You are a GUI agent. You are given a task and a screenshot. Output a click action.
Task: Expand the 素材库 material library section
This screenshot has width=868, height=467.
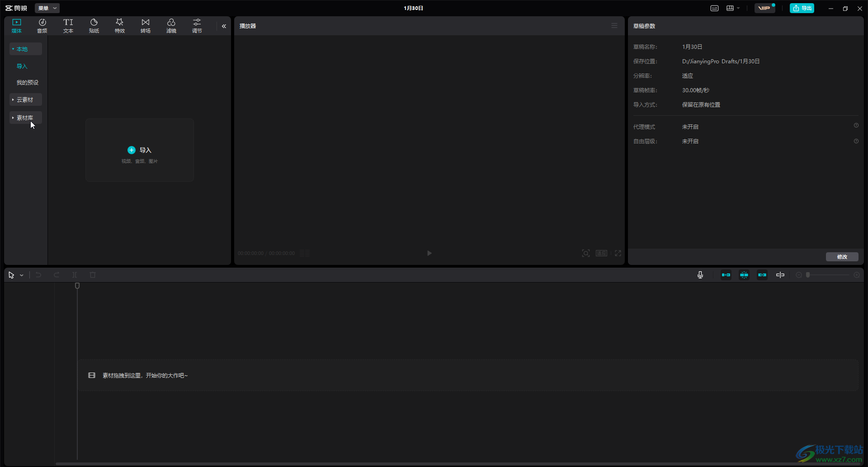click(26, 118)
